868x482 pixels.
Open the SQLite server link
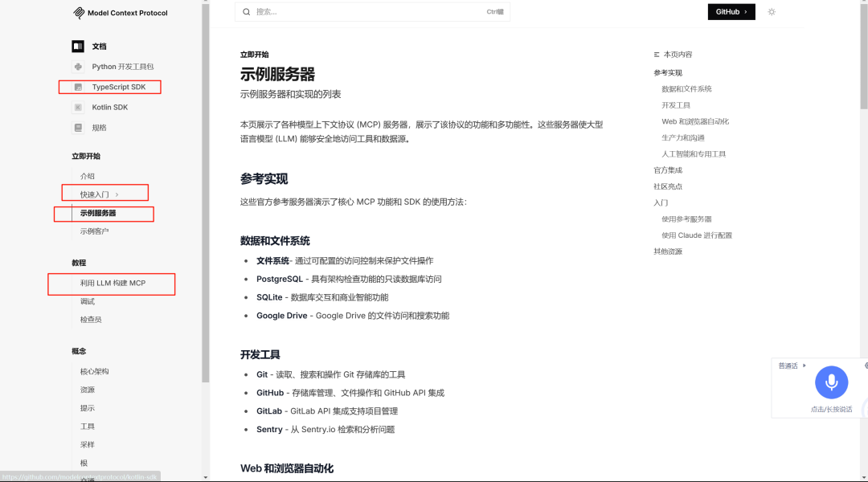tap(269, 297)
